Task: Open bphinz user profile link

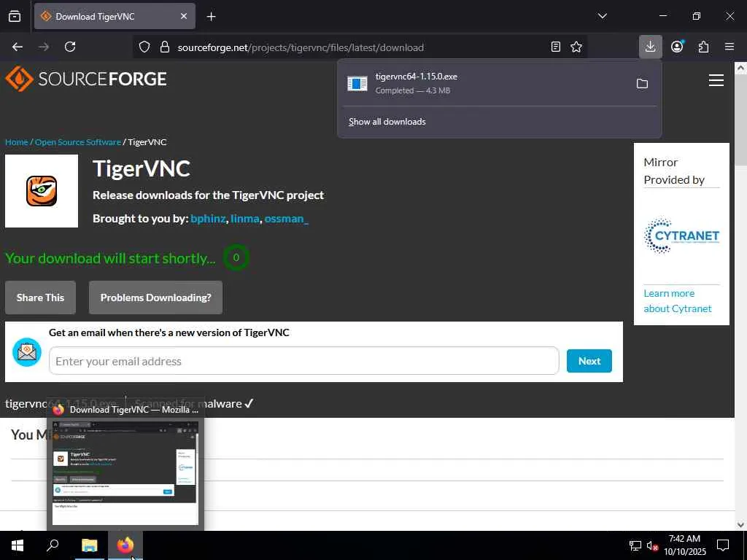Action: 208,219
